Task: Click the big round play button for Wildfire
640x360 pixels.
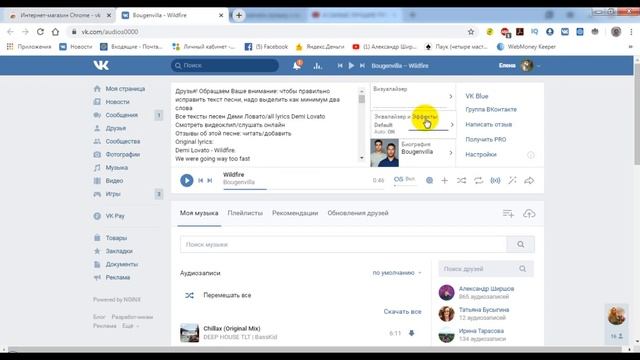Action: pyautogui.click(x=187, y=180)
